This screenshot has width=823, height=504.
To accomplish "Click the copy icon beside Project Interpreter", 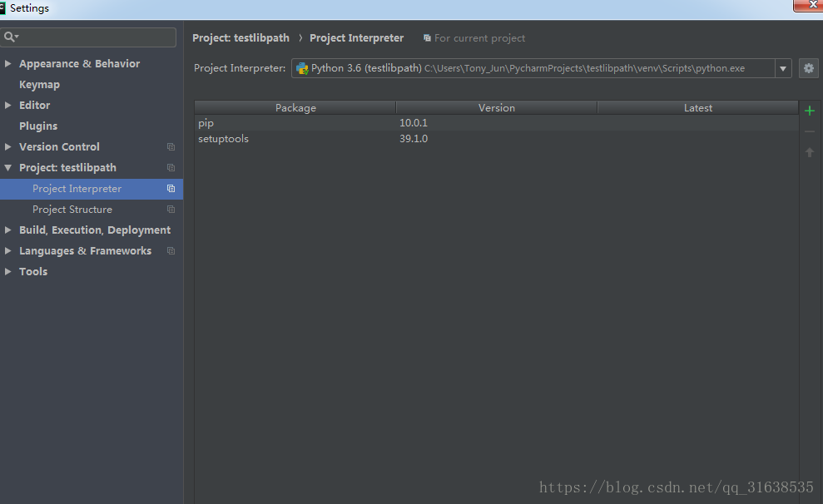I will (x=171, y=188).
